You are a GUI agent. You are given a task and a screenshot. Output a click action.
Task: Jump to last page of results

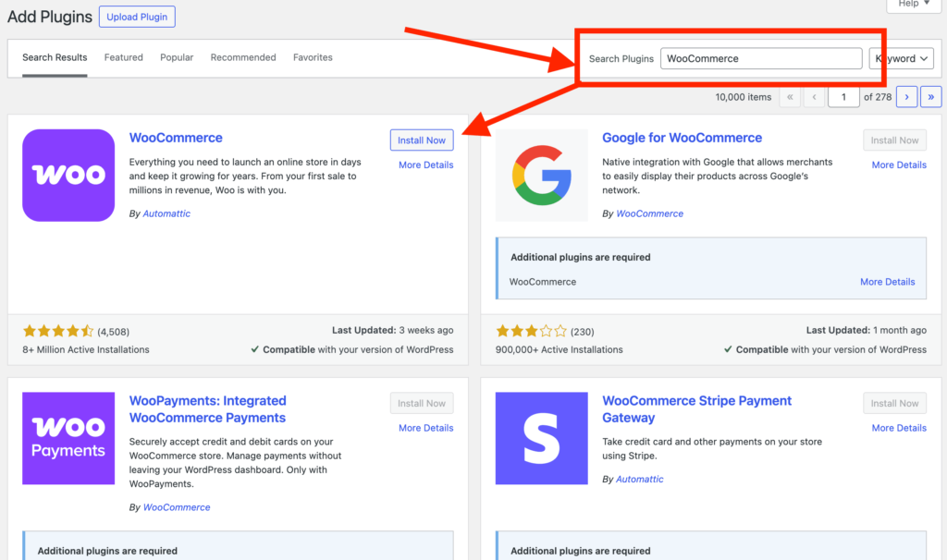(930, 96)
